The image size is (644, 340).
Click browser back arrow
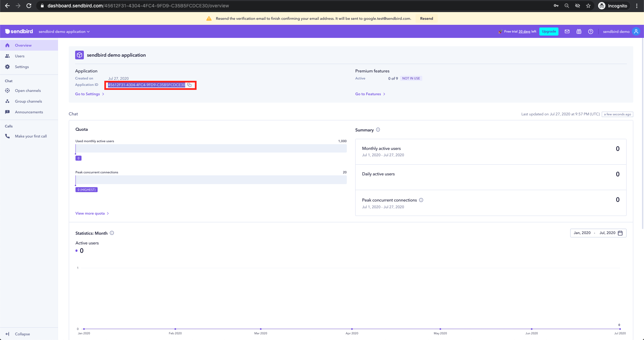[7, 6]
